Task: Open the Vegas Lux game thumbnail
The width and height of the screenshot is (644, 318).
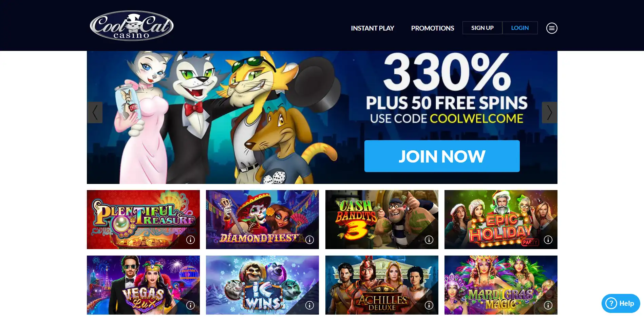Action: pos(143,285)
